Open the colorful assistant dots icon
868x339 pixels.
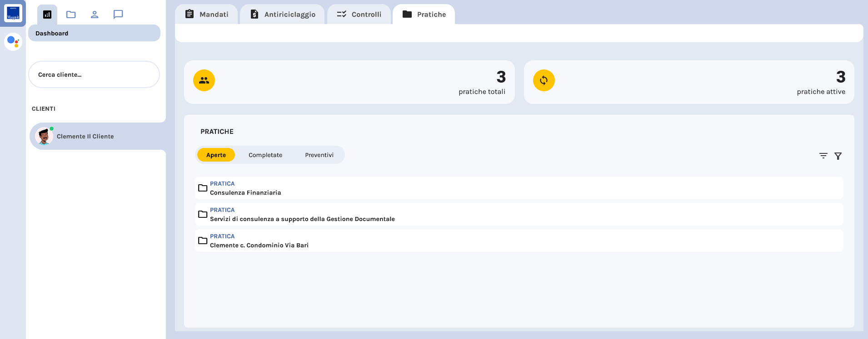coord(13,42)
